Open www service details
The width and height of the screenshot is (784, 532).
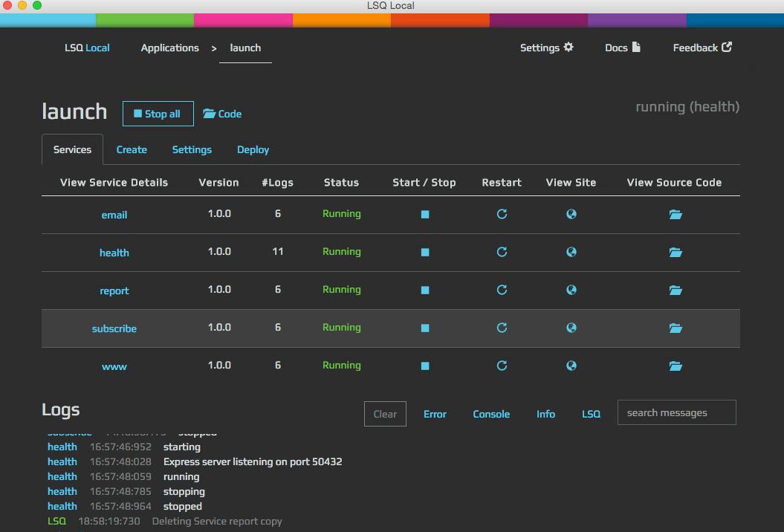[x=114, y=367]
